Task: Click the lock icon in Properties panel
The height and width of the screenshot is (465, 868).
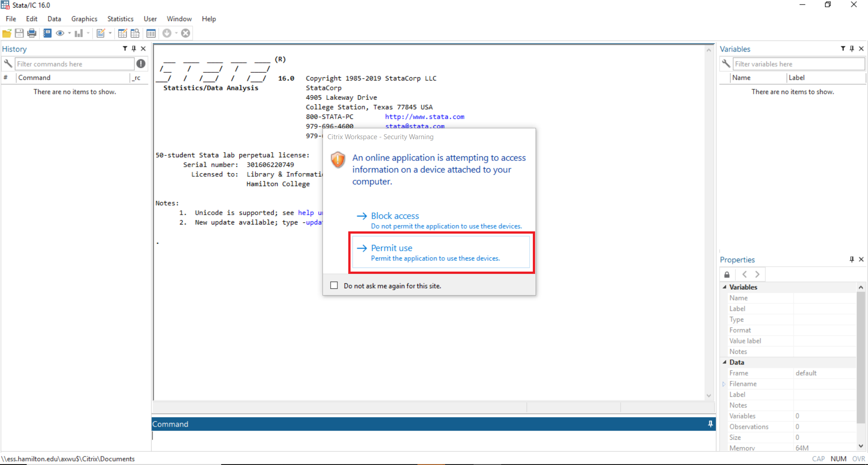Action: [727, 274]
